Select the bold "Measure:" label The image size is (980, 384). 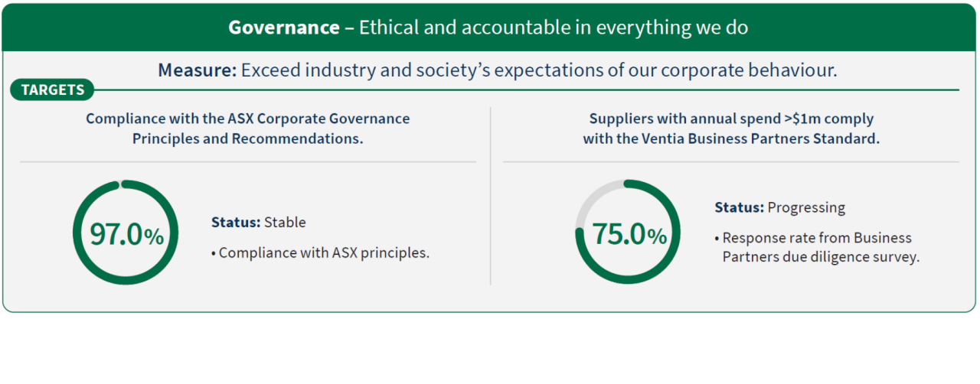pos(197,71)
